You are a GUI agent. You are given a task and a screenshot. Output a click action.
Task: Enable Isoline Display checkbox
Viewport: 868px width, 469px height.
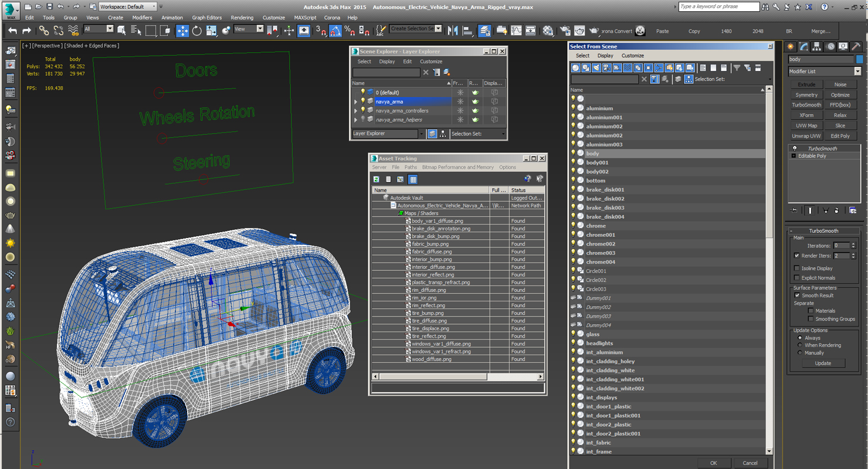[x=796, y=269]
